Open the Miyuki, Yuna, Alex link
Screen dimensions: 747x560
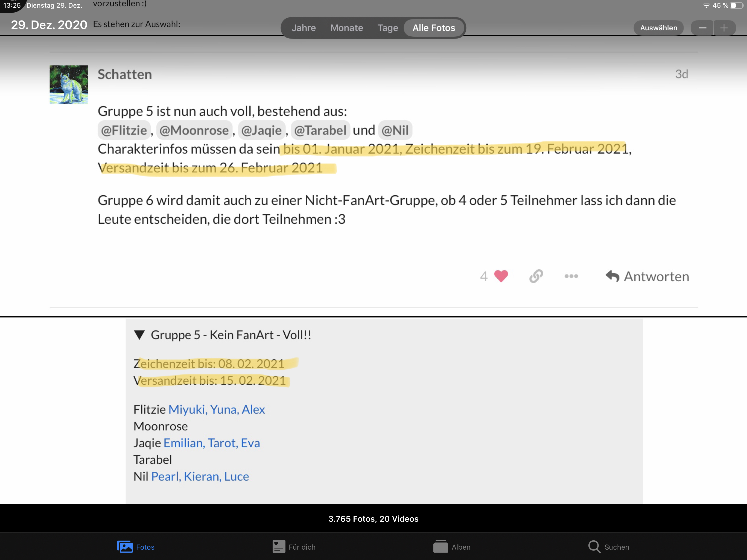pos(217,409)
